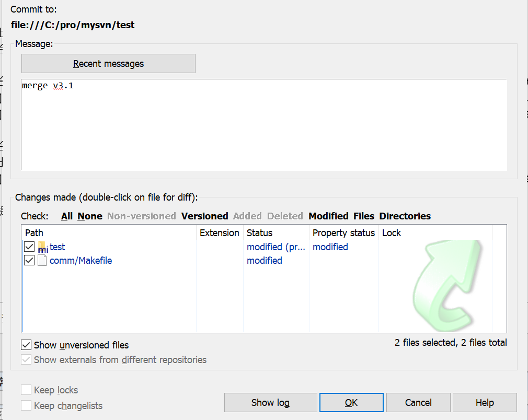Uncheck the test folder checkbox
The width and height of the screenshot is (528, 420).
coord(29,247)
